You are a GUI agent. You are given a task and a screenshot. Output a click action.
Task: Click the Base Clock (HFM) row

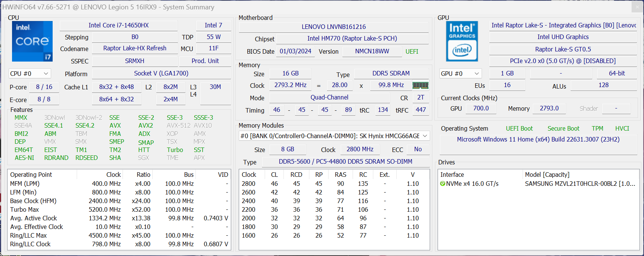119,201
